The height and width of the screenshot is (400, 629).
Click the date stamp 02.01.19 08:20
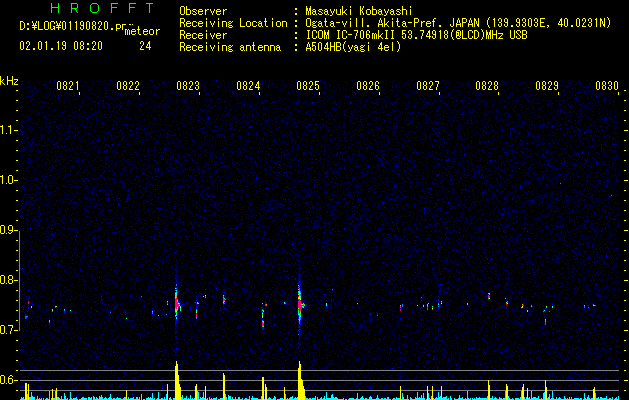pos(61,46)
